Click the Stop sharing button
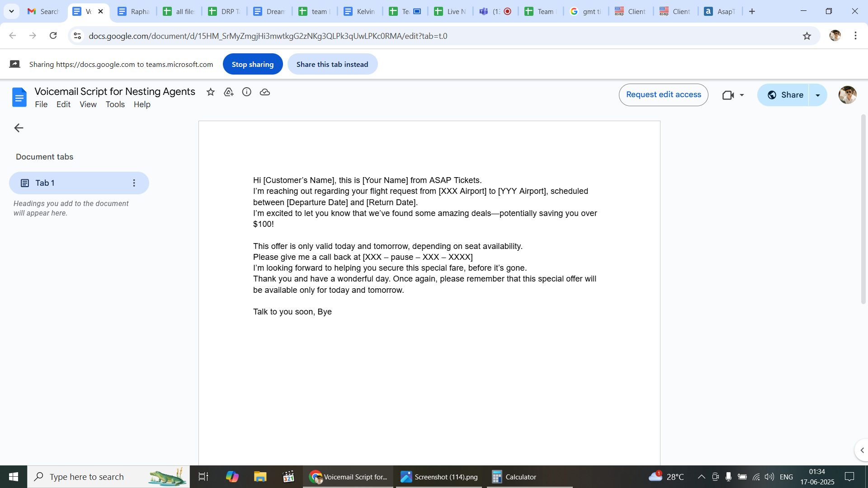868x488 pixels. 252,64
